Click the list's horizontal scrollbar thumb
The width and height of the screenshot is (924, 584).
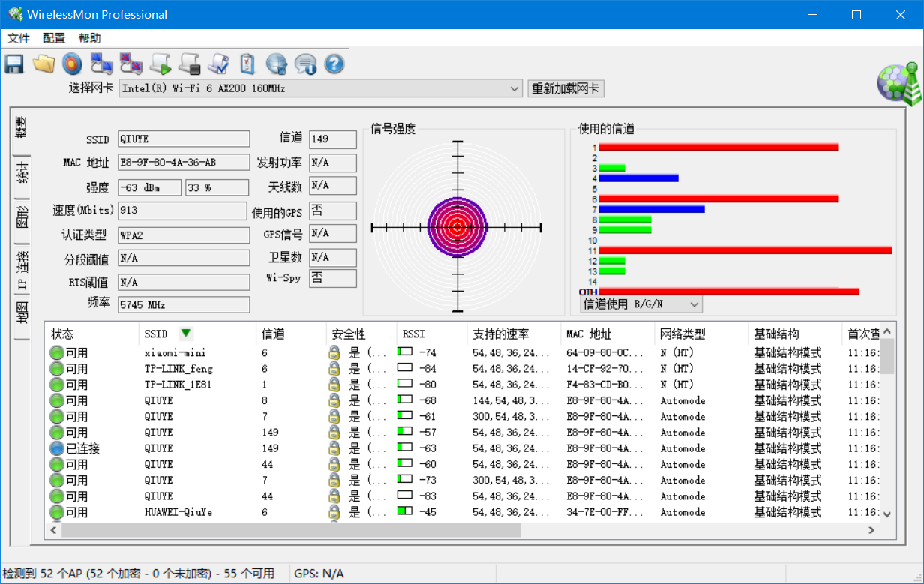[291, 530]
